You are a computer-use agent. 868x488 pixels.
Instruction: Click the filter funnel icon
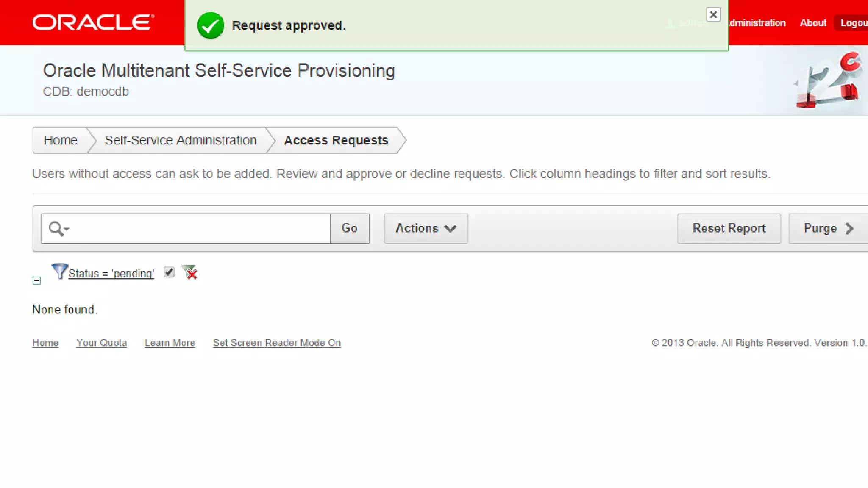click(x=59, y=272)
